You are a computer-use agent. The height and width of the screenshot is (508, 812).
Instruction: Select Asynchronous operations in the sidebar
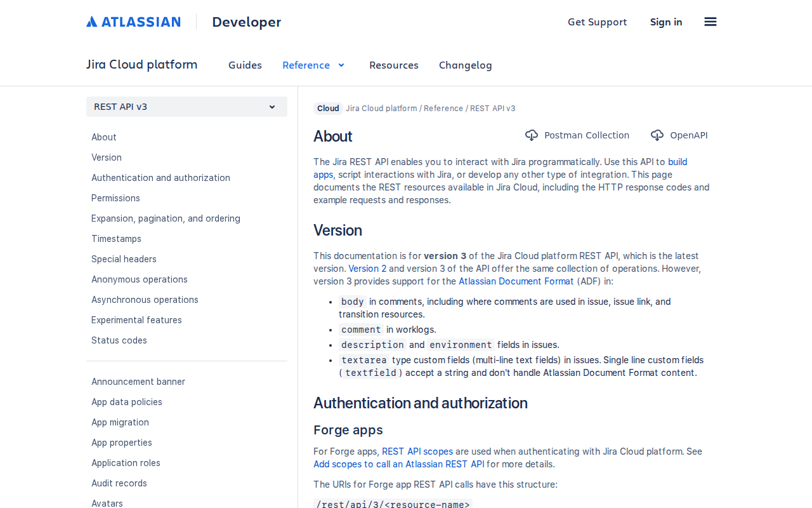coord(145,300)
